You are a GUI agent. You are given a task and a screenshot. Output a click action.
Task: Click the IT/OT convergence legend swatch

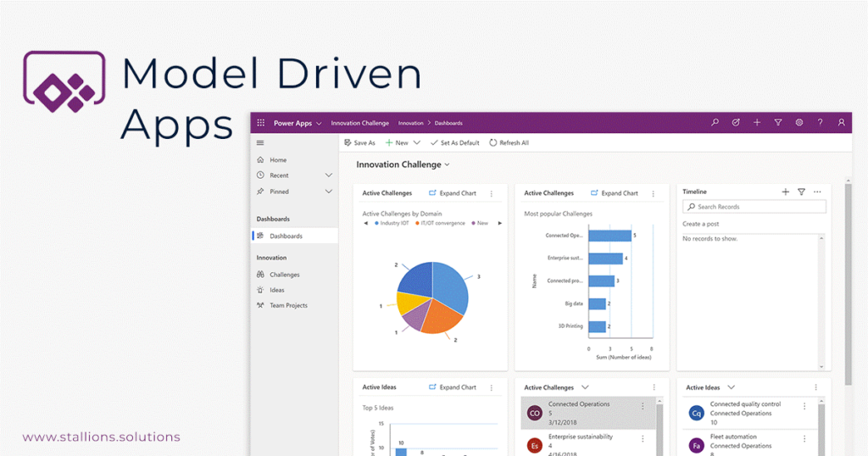click(417, 224)
